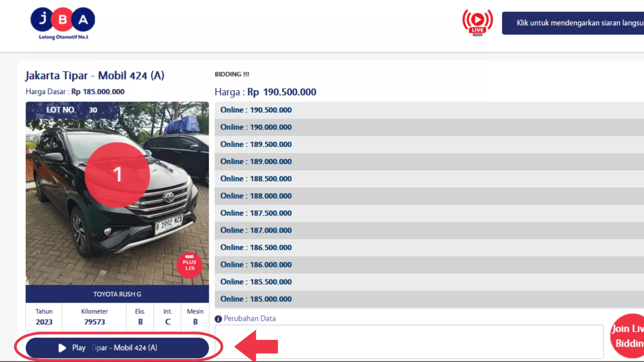Click the Harga Rp 190.500.000 current price
644x362 pixels.
pyautogui.click(x=265, y=92)
